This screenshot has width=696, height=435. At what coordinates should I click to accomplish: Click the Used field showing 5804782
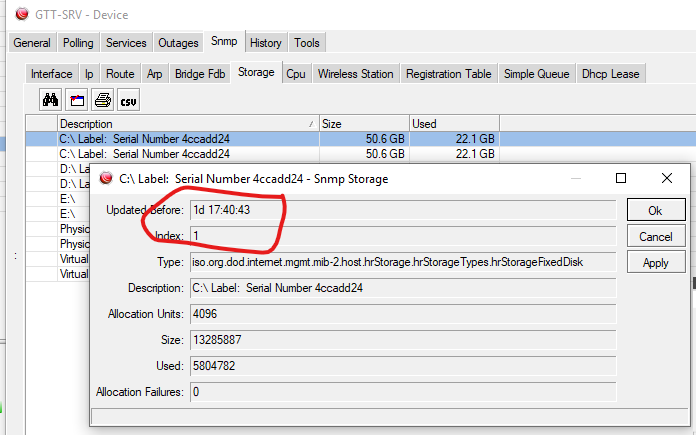pos(403,366)
